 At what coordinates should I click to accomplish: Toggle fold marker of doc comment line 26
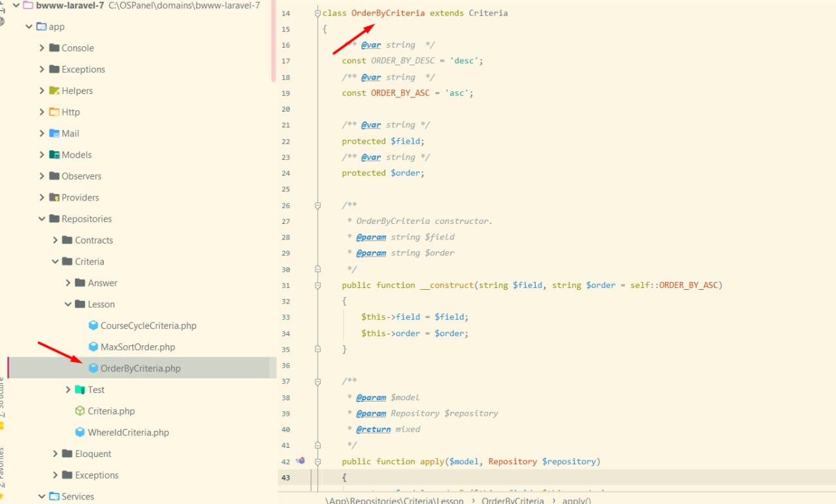click(x=317, y=206)
